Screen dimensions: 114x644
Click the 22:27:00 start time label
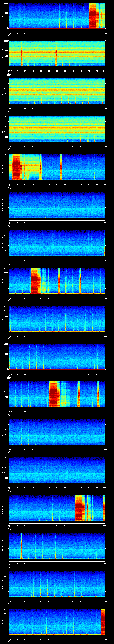tap(9, 223)
